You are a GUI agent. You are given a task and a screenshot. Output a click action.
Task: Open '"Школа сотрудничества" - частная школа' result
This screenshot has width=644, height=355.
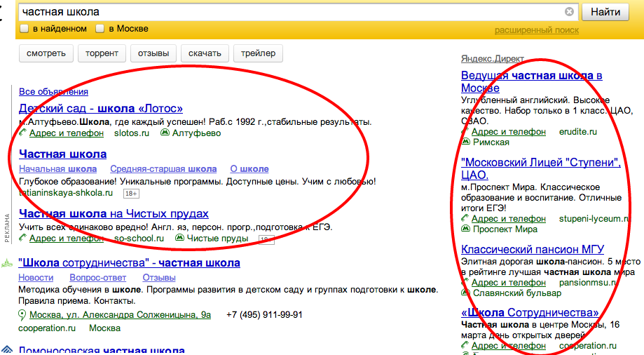click(x=129, y=262)
